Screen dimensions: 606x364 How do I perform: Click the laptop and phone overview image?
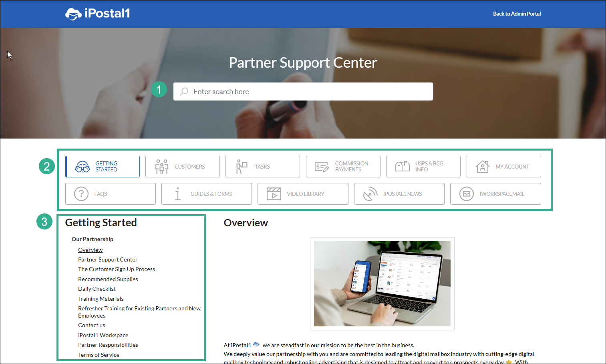click(x=382, y=284)
